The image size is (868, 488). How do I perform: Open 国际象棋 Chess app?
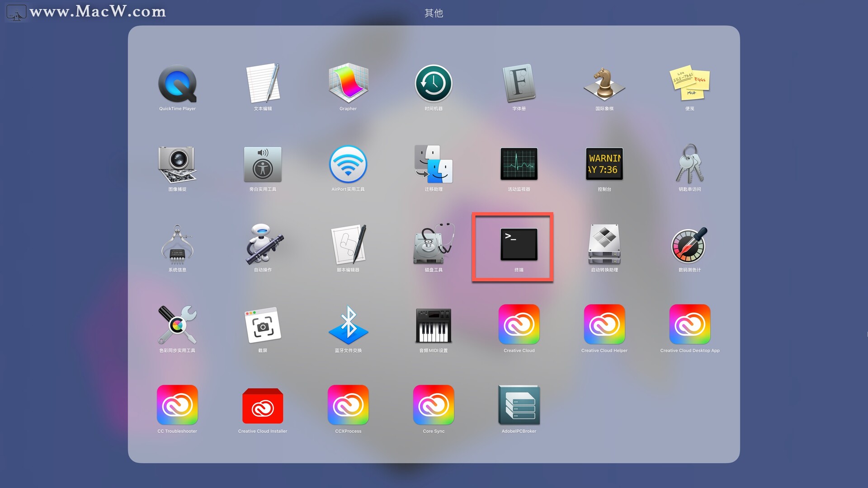604,84
